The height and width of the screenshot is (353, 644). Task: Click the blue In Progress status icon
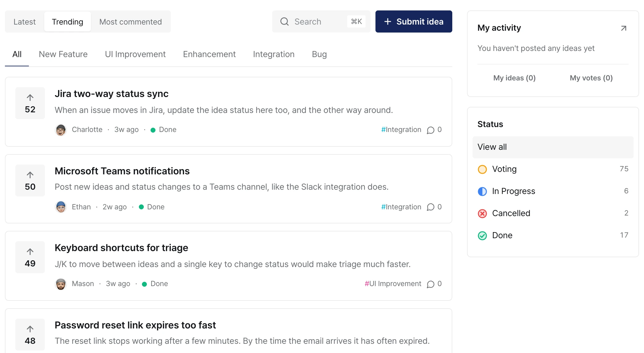[x=482, y=191]
